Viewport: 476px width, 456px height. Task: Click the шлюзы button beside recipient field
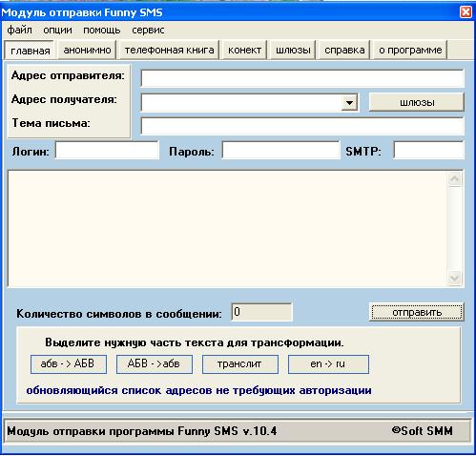coord(417,102)
